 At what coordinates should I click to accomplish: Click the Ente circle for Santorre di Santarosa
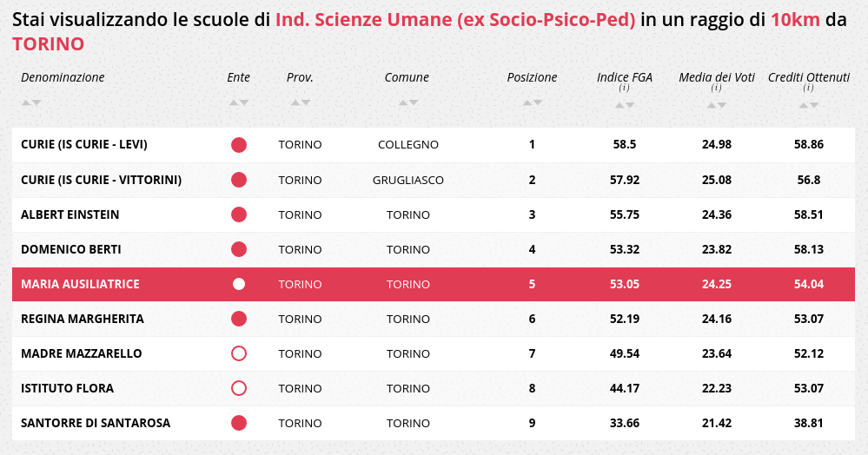[239, 423]
